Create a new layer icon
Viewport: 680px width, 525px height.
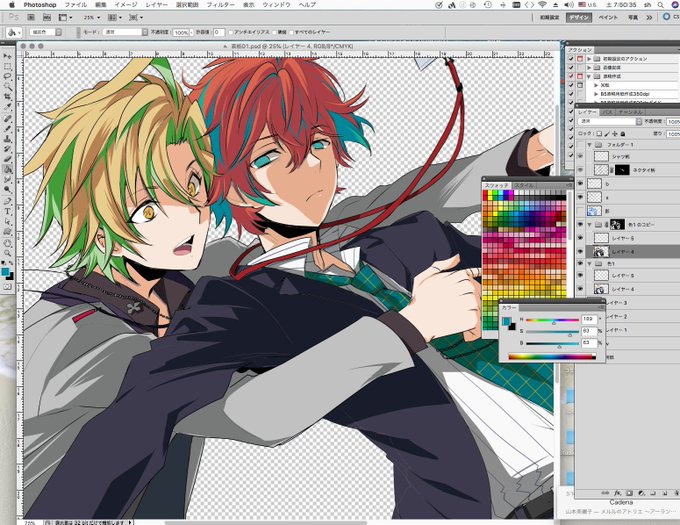pyautogui.click(x=665, y=493)
